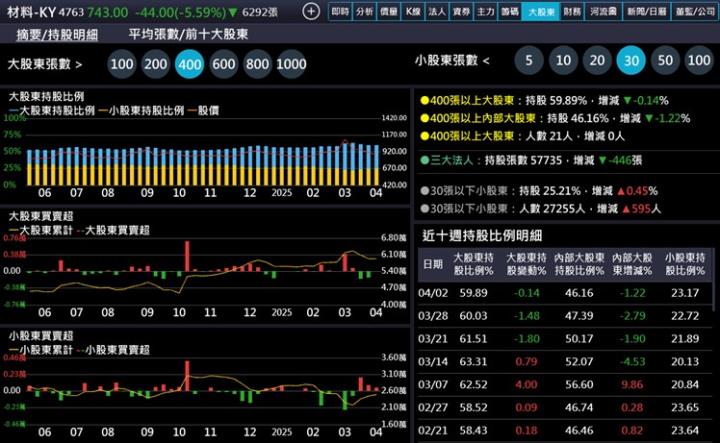Switch to 平均張數/前十大股東 view

point(189,34)
